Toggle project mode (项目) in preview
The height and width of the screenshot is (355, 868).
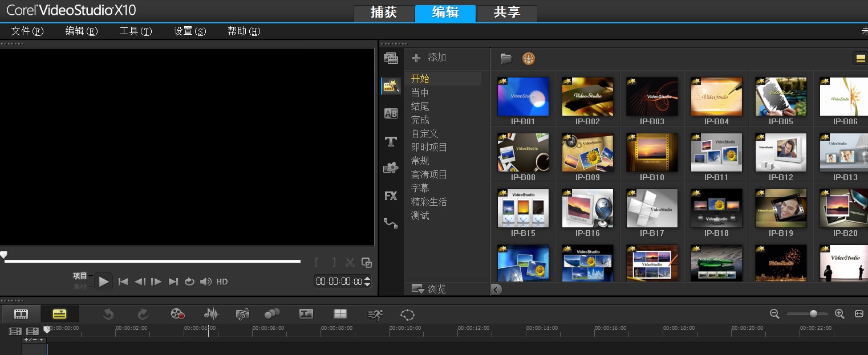click(80, 276)
